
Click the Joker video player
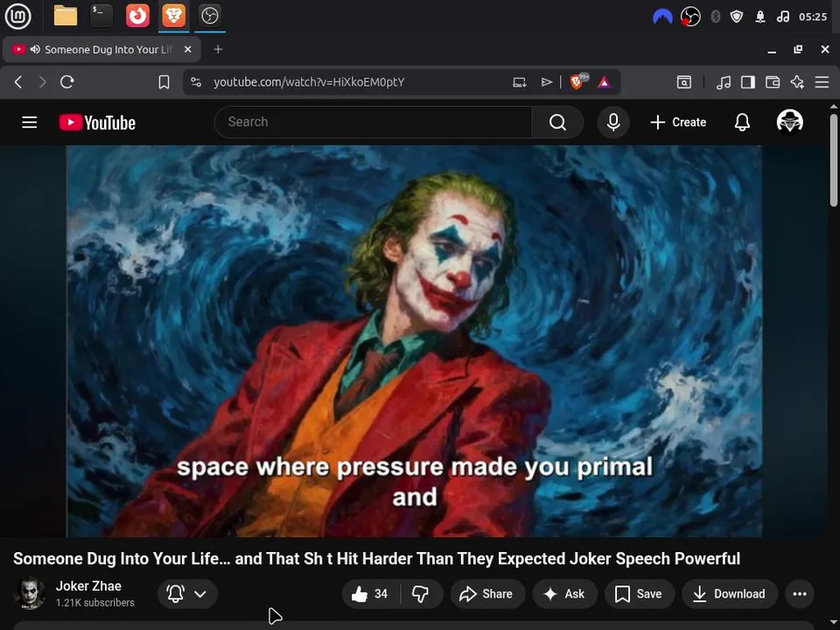tap(414, 340)
